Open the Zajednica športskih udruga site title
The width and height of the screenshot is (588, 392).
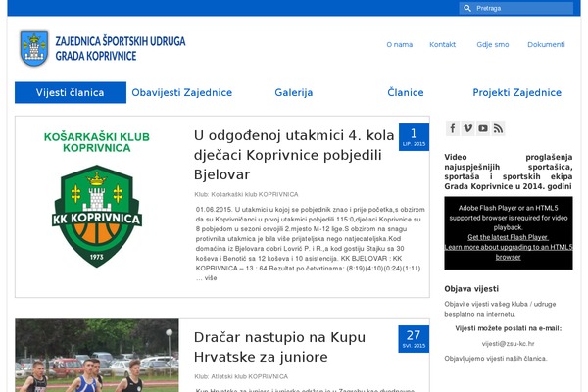click(121, 48)
